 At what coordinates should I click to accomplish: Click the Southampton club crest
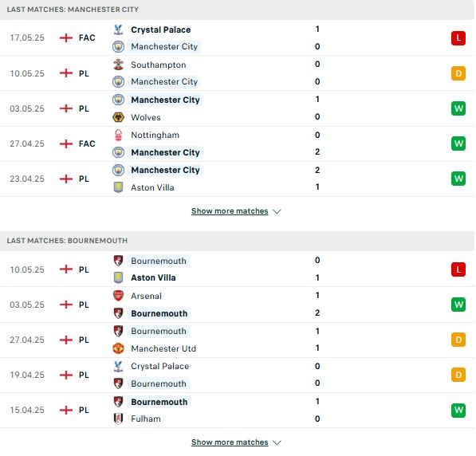118,65
